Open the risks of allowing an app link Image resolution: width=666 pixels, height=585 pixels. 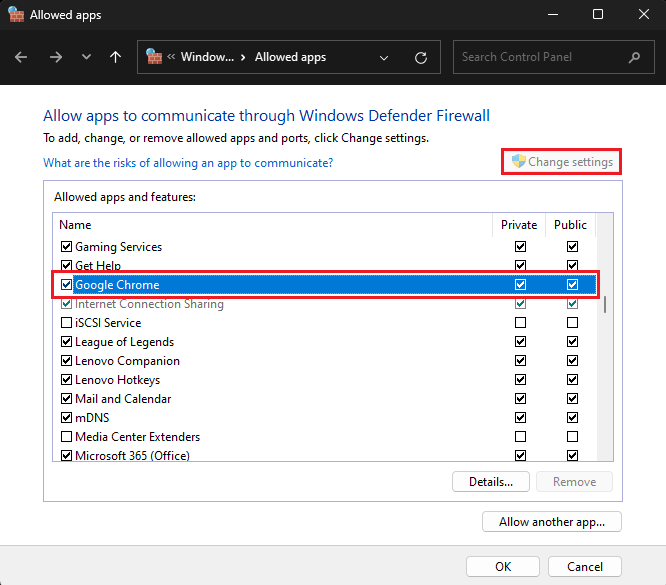click(188, 162)
